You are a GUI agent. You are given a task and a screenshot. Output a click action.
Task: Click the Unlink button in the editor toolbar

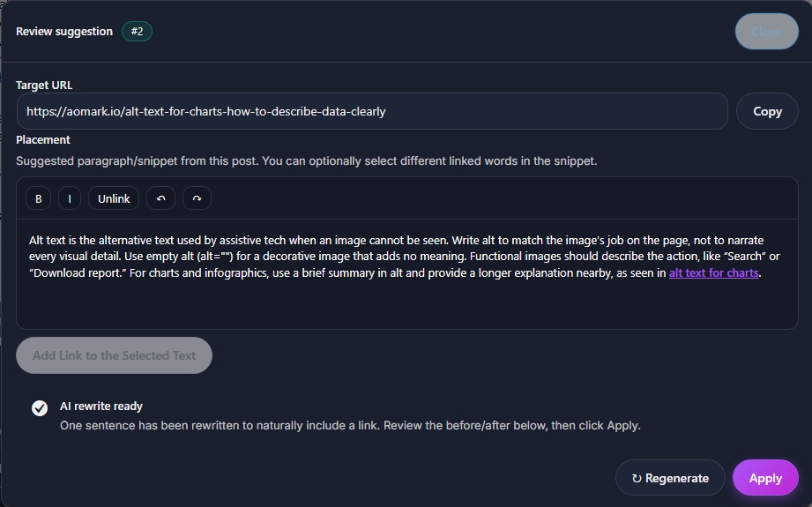click(x=114, y=198)
